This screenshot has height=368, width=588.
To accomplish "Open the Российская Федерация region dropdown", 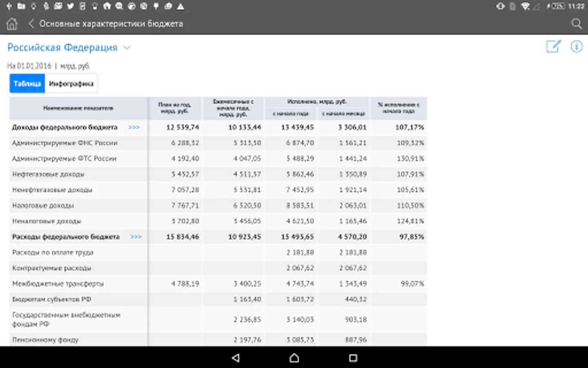I will (127, 47).
